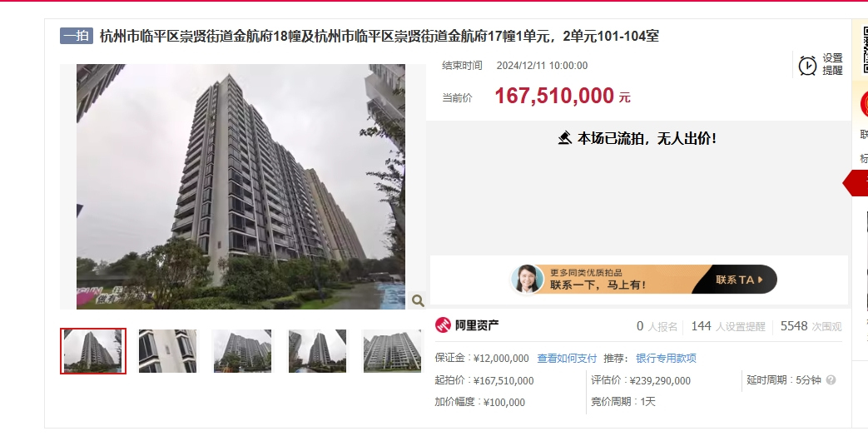
Task: Select the fourth thumbnail with two towers
Action: coord(317,351)
